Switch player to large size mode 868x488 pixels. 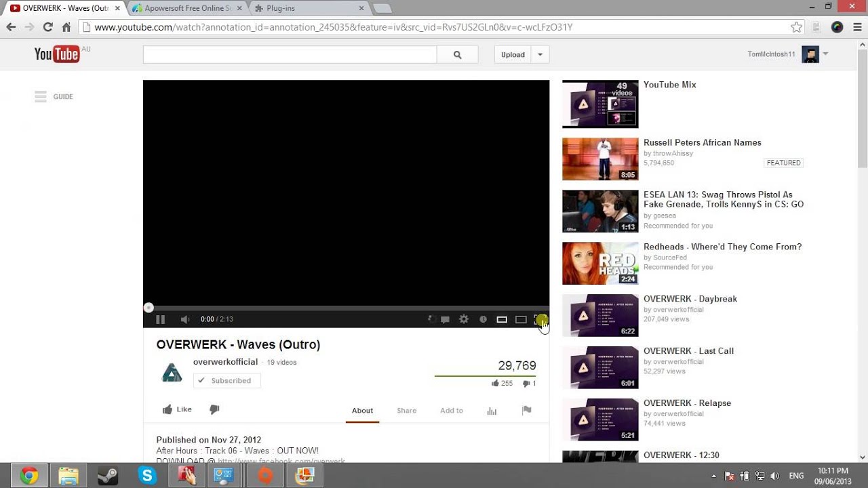(521, 319)
